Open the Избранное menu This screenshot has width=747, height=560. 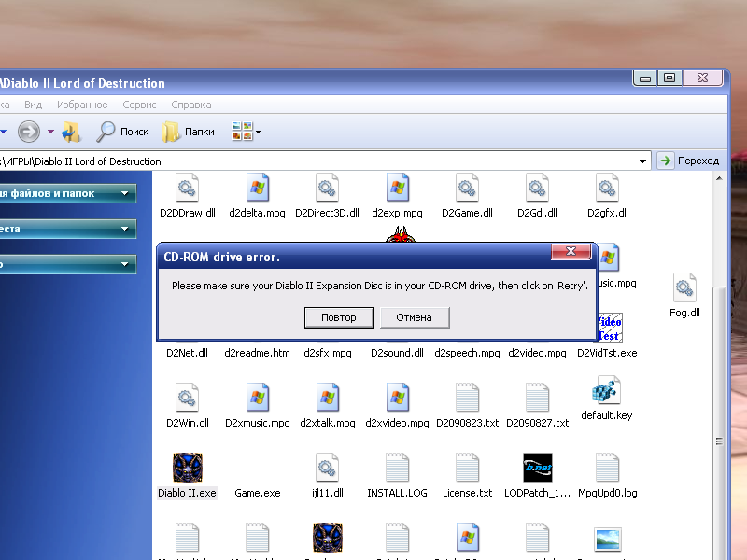(x=82, y=105)
